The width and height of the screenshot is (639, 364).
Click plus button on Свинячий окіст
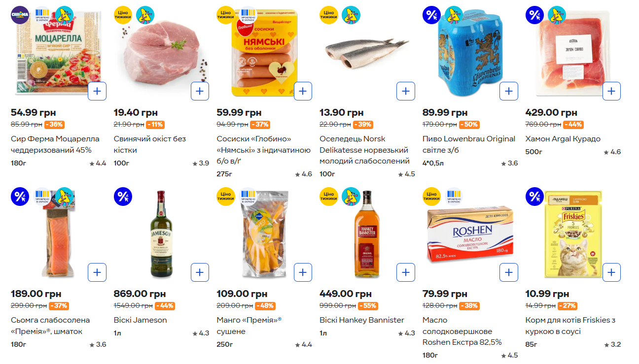click(200, 91)
